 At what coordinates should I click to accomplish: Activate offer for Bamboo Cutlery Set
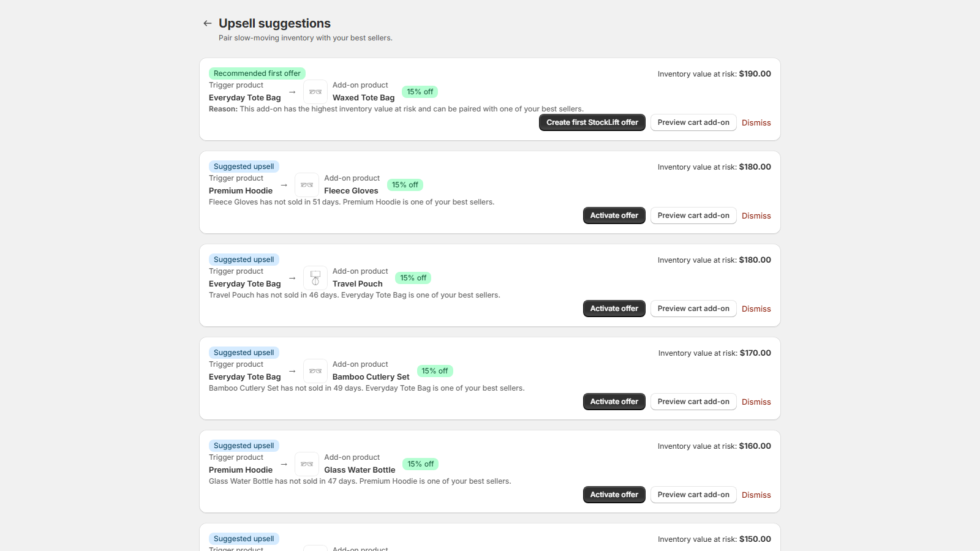(614, 402)
